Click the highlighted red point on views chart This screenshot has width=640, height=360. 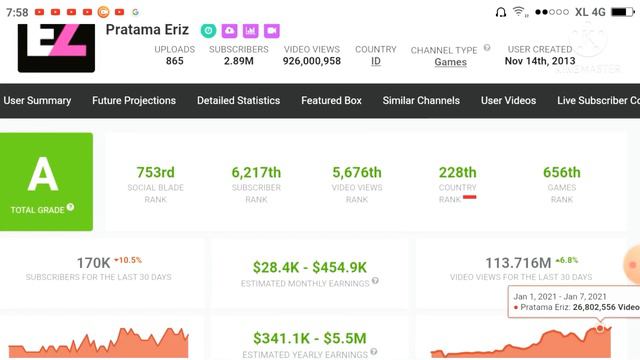[x=600, y=328]
